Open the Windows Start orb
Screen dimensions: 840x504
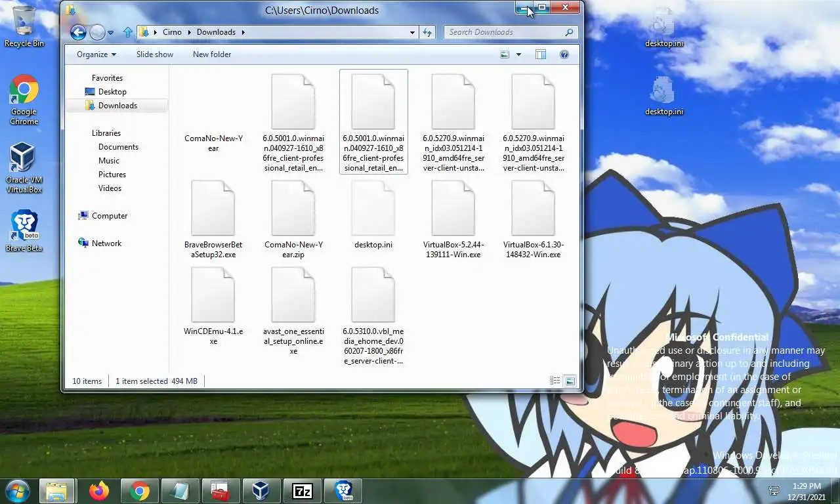17,490
